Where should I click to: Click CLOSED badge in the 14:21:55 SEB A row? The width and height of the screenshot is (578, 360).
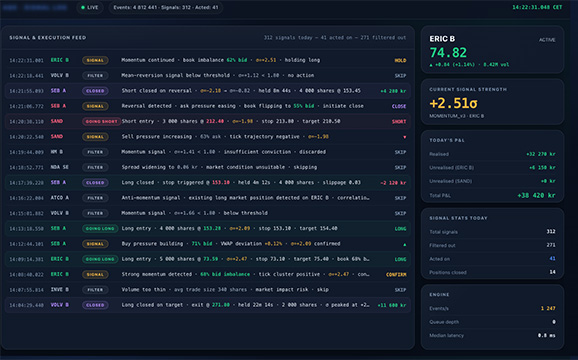(95, 91)
